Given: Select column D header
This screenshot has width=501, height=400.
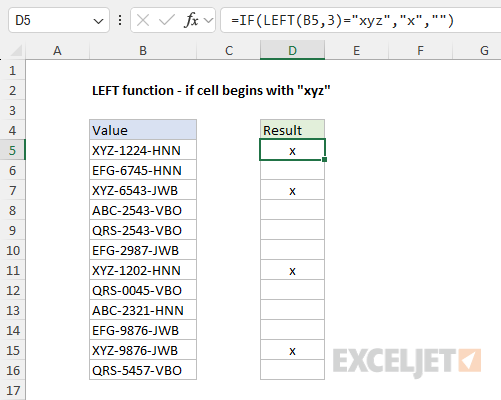Looking at the screenshot, I should (x=292, y=51).
